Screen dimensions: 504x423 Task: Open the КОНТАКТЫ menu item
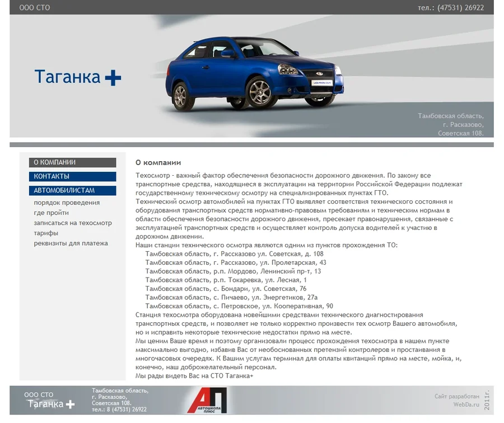click(72, 176)
